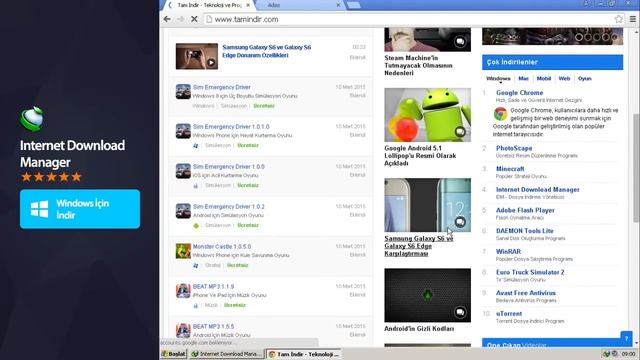Open Avast Free Antivirus list entry
The width and height of the screenshot is (640, 360).
[526, 293]
